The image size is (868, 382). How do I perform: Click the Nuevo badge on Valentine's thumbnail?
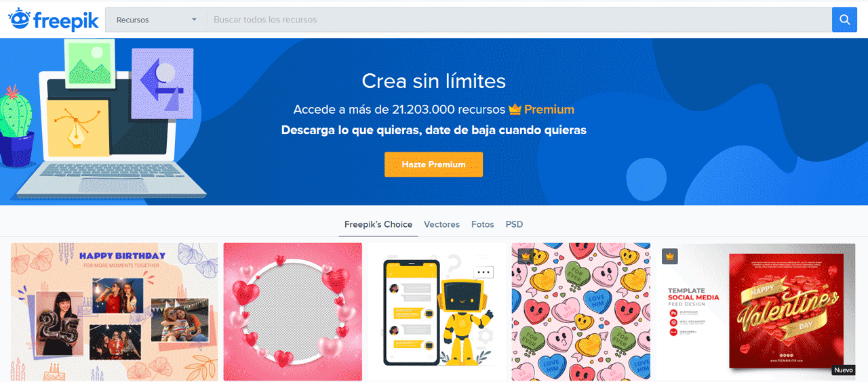843,370
